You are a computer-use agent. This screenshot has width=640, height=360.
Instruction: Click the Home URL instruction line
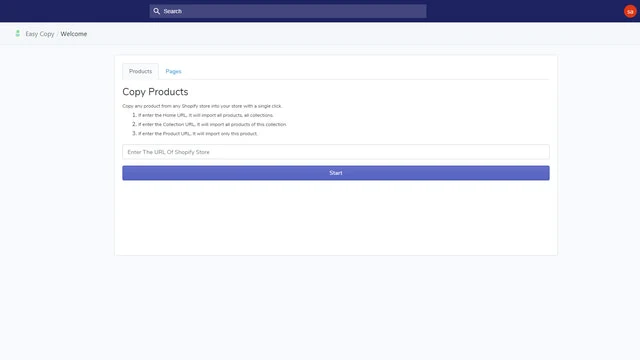[206, 115]
